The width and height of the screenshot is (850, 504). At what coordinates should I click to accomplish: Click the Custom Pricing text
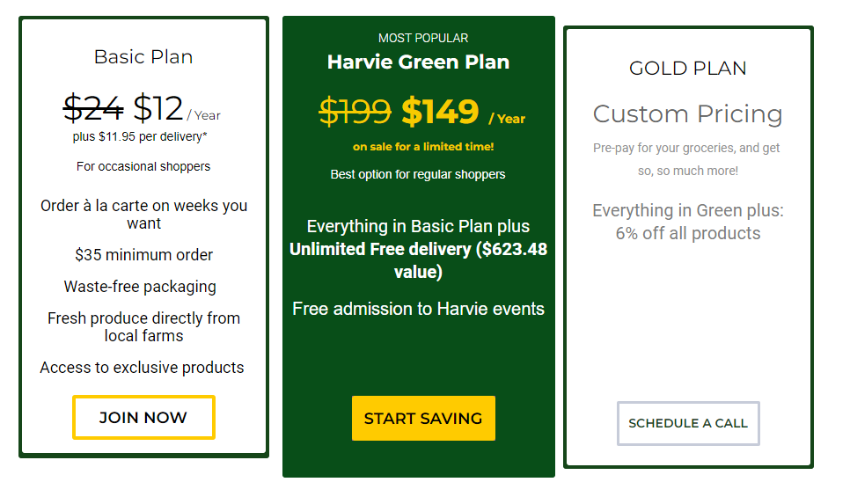click(688, 113)
